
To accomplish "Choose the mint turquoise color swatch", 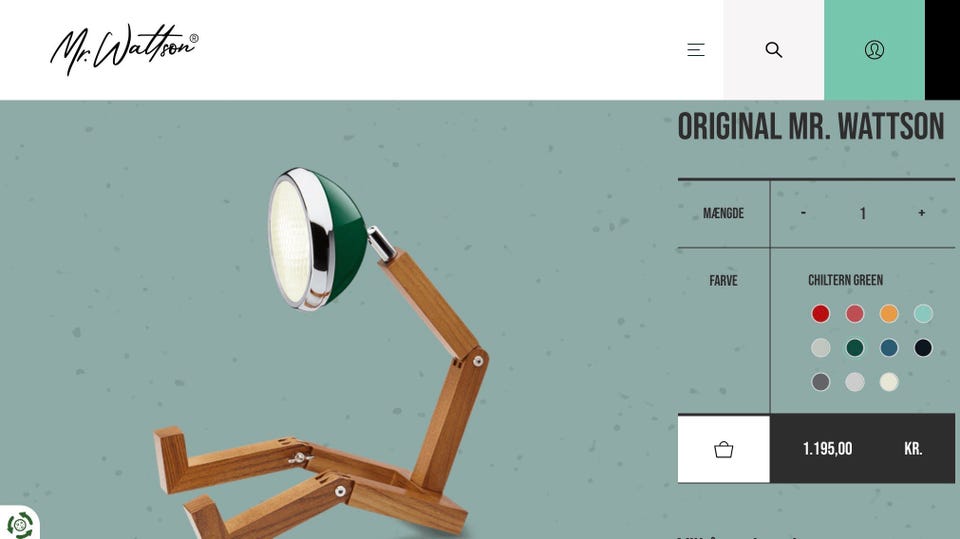I will (x=923, y=314).
